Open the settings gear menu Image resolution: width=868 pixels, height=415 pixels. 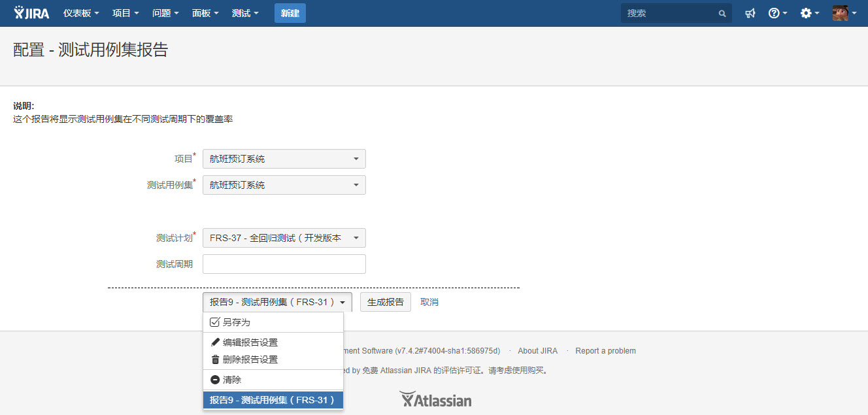[810, 13]
